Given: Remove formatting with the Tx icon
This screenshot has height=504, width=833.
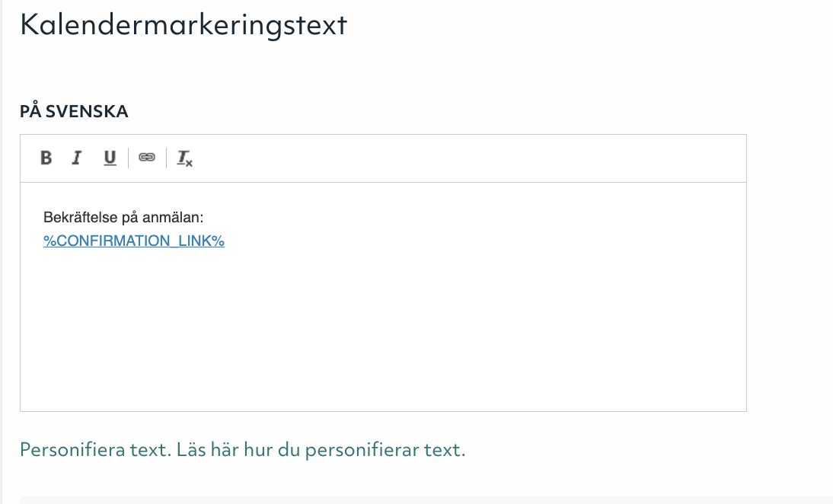Looking at the screenshot, I should pos(184,158).
